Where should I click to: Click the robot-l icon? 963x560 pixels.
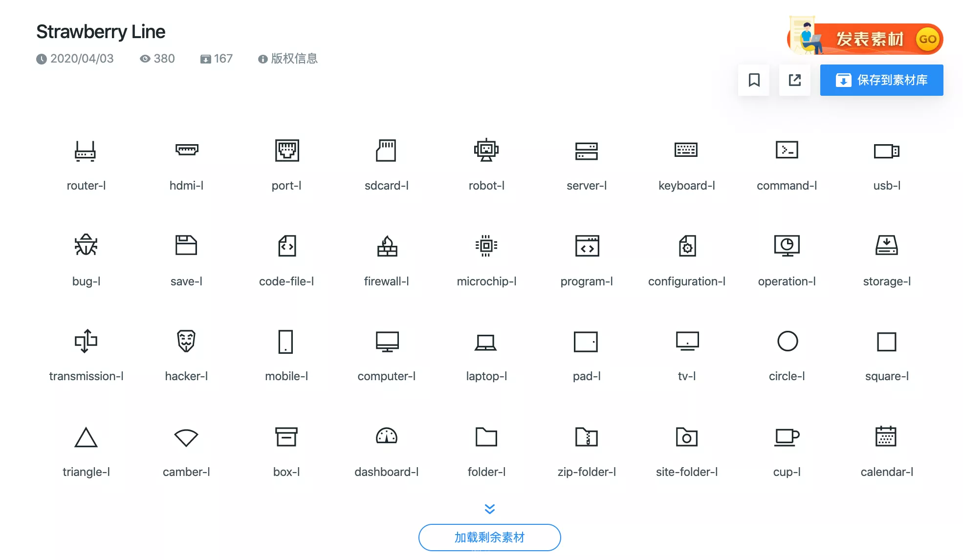click(x=486, y=151)
